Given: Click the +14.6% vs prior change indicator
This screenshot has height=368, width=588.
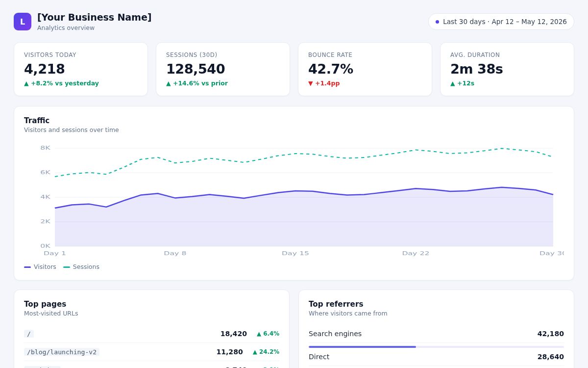Looking at the screenshot, I should tap(197, 83).
